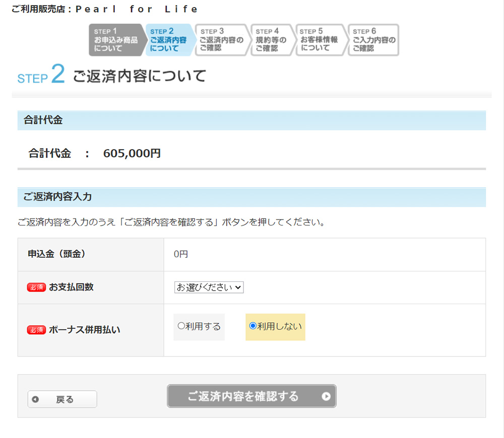Click the 合計代金 blue section header

43,120
